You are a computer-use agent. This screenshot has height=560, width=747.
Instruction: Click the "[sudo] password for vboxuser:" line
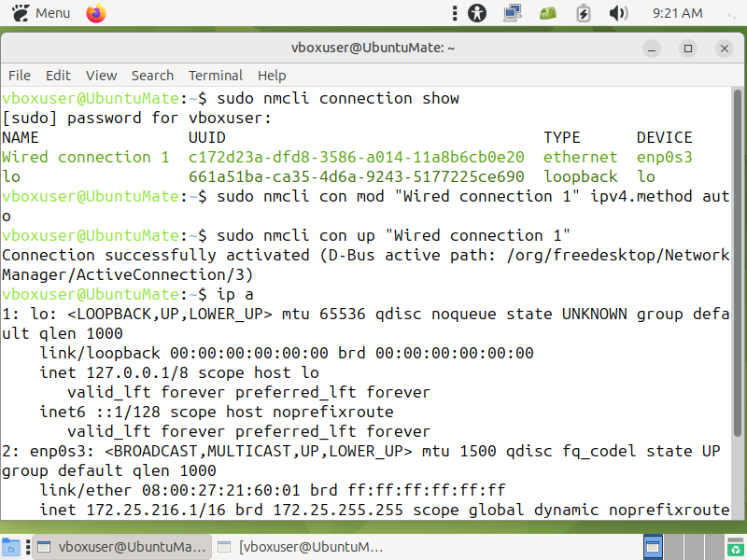pos(136,119)
